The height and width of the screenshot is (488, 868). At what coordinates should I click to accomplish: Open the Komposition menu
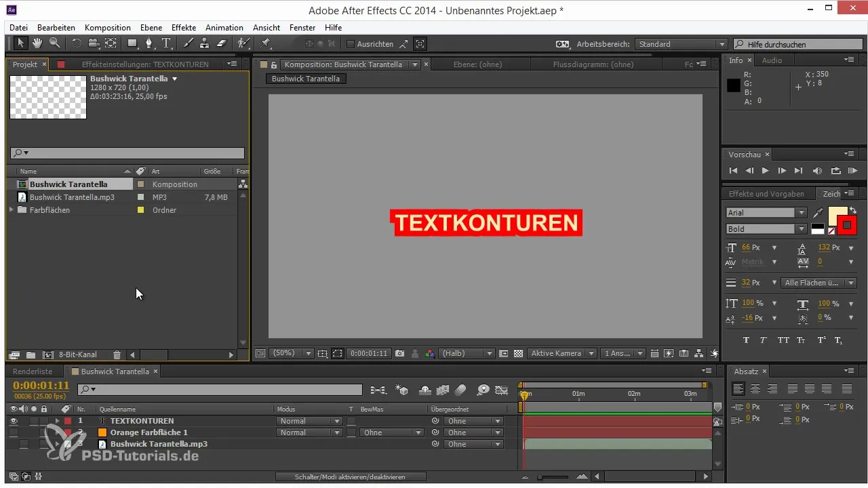click(x=108, y=28)
